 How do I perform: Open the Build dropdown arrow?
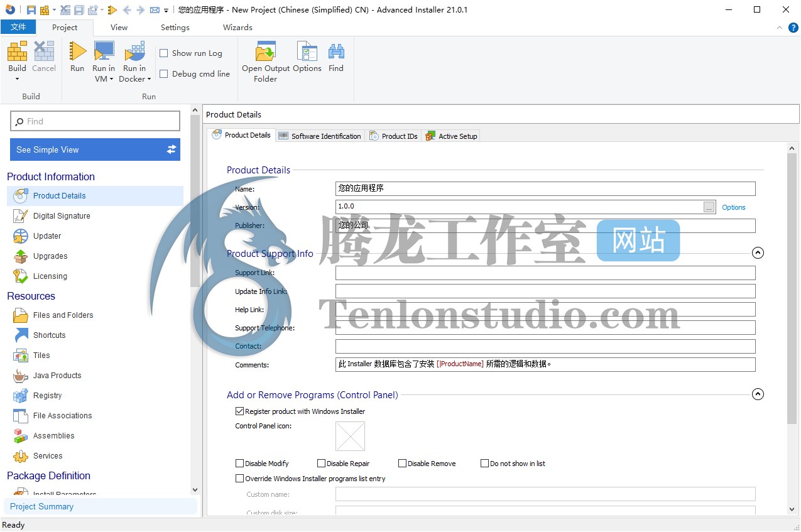(17, 79)
